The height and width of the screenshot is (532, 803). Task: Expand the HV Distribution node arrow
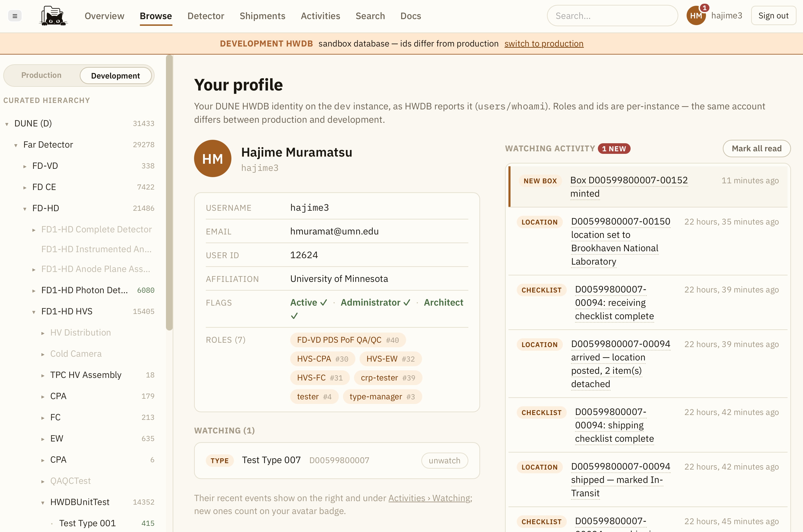pyautogui.click(x=43, y=333)
